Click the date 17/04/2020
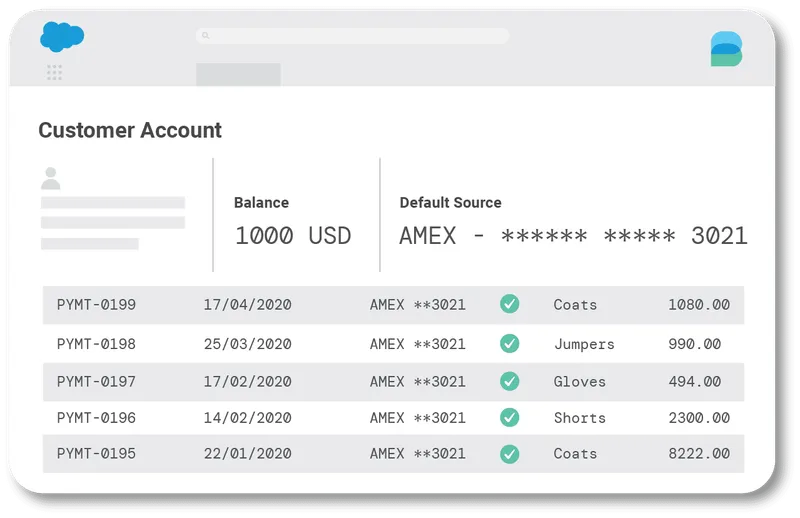This screenshot has height=518, width=800. click(x=247, y=305)
